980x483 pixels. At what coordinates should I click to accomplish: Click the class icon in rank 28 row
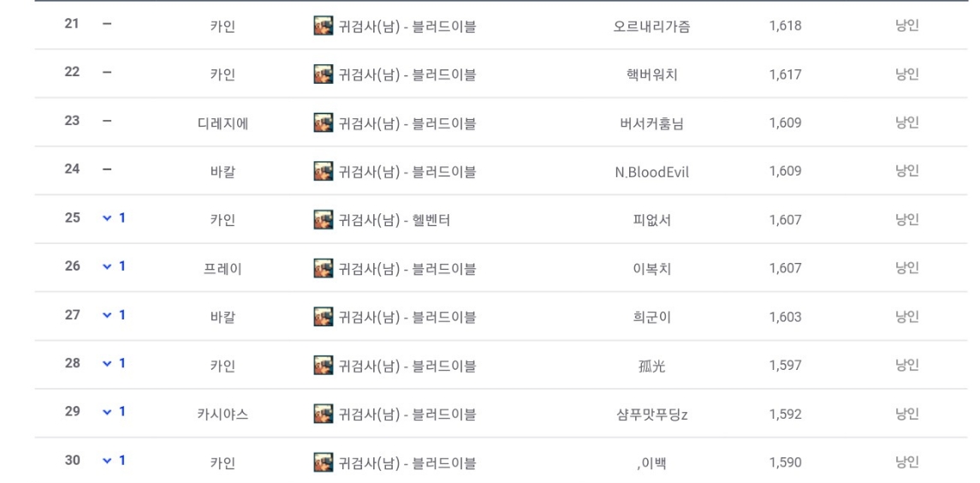click(x=324, y=365)
